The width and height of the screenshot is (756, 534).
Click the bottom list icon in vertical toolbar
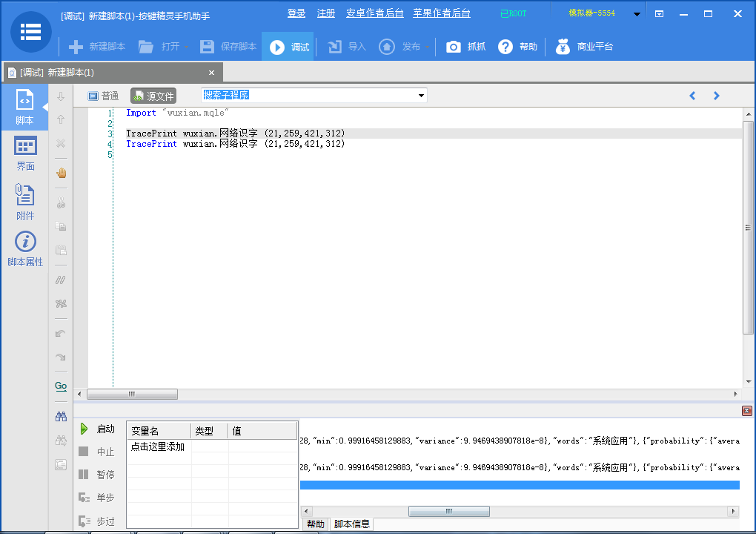click(x=61, y=464)
